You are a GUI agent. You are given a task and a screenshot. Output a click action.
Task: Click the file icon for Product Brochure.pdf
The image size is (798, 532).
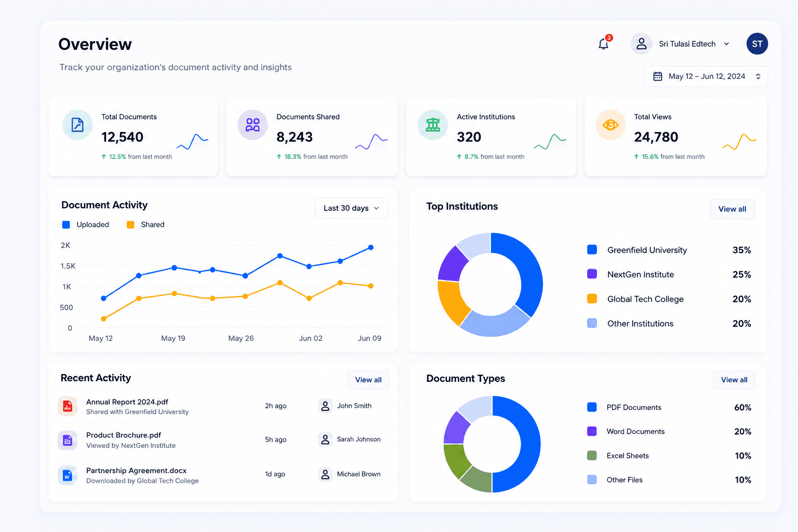point(68,441)
